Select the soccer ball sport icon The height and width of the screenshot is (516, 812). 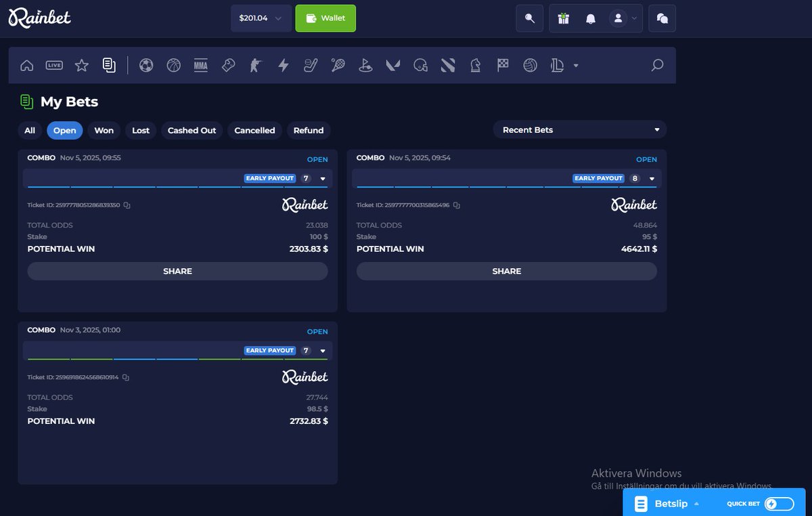[146, 66]
